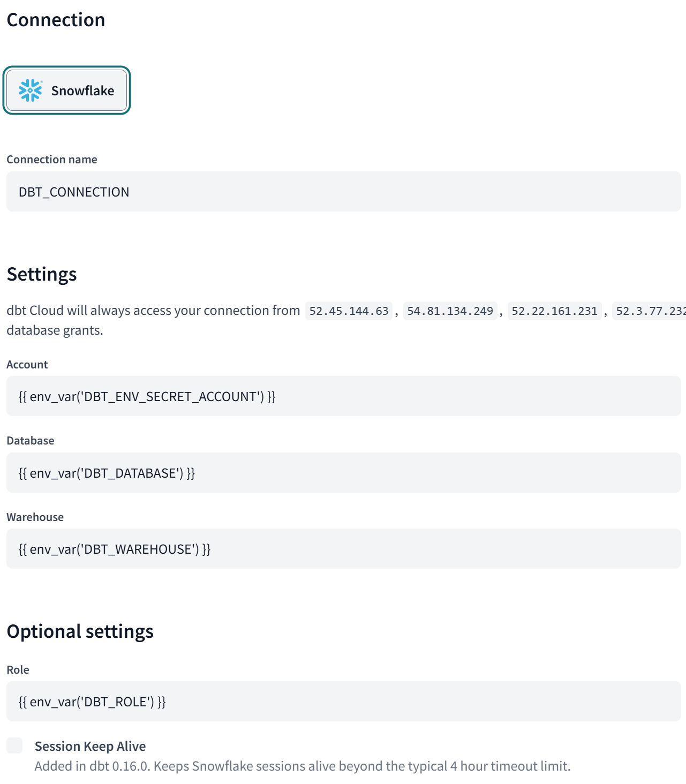Click the Account field label
The image size is (686, 784).
pos(27,365)
